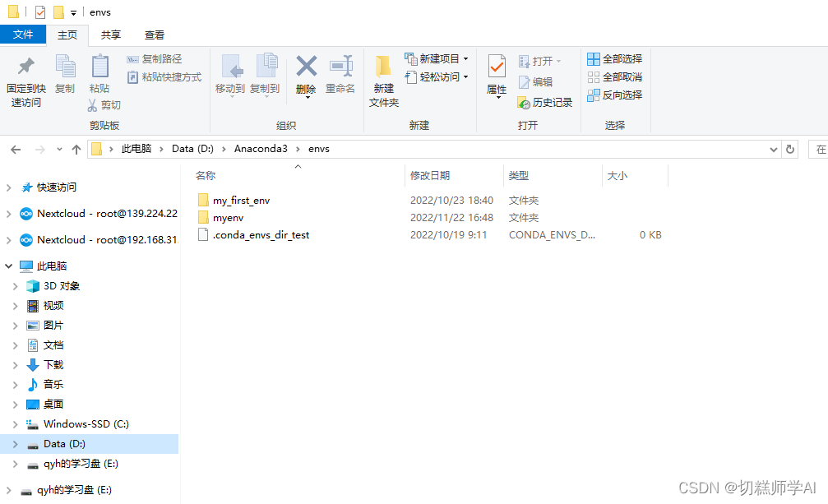
Task: Click the Back navigation arrow
Action: [16, 150]
